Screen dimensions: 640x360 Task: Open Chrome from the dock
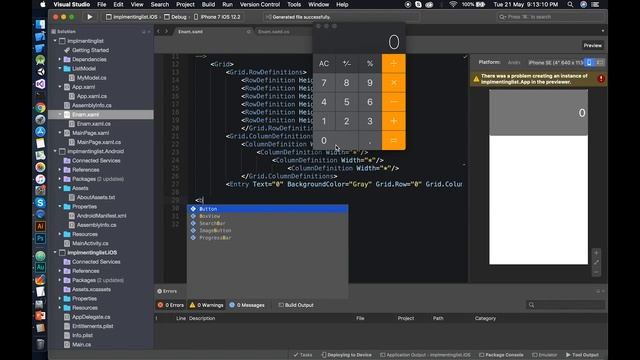coord(40,108)
